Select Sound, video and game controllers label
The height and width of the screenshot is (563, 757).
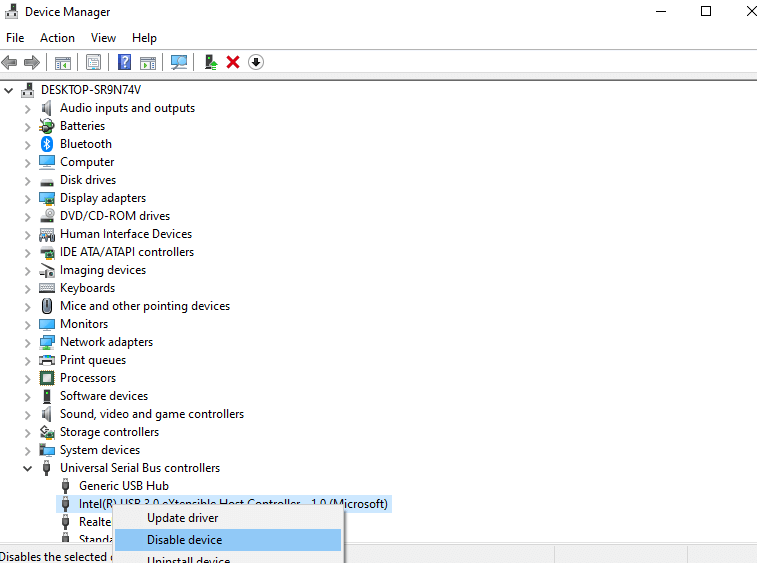[x=152, y=414]
